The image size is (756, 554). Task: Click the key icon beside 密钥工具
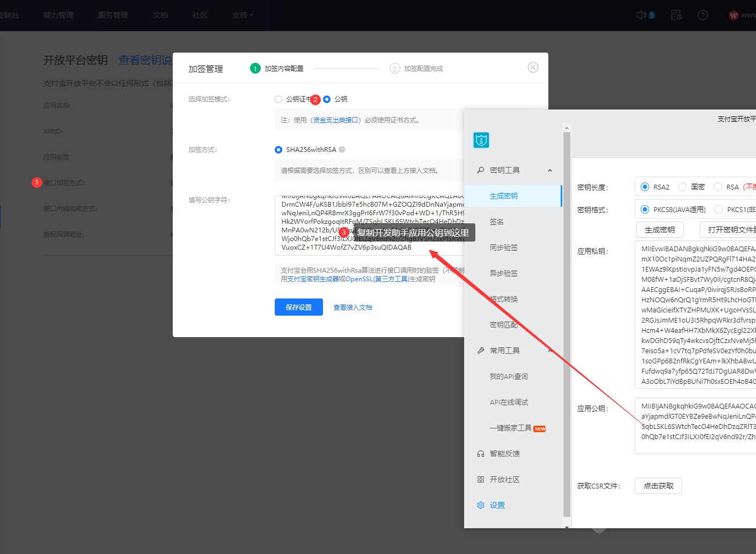pos(481,170)
